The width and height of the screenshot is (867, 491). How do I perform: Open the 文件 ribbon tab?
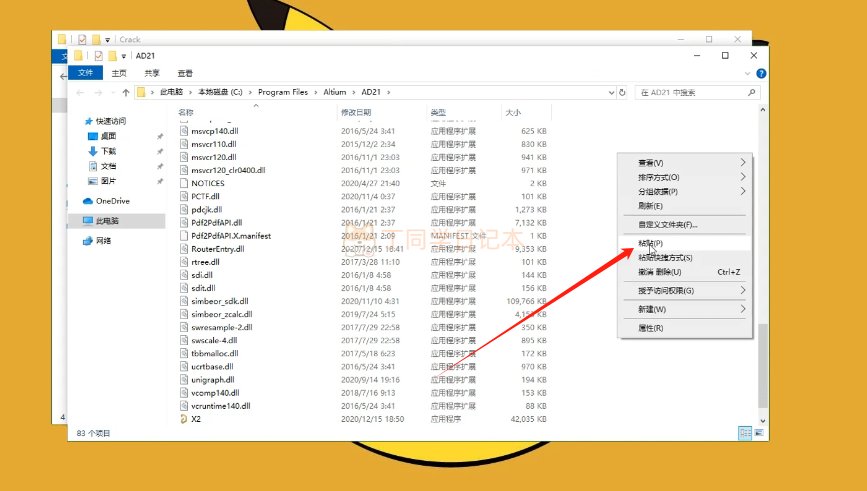[86, 73]
